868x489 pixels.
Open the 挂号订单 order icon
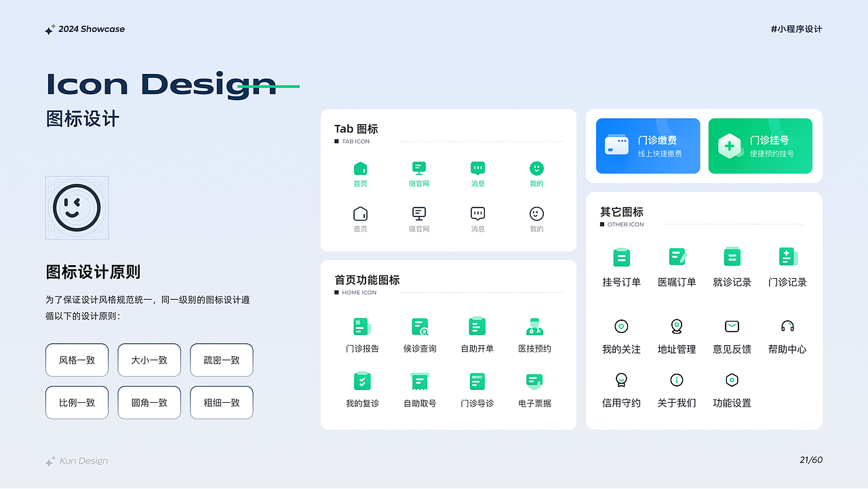[622, 257]
